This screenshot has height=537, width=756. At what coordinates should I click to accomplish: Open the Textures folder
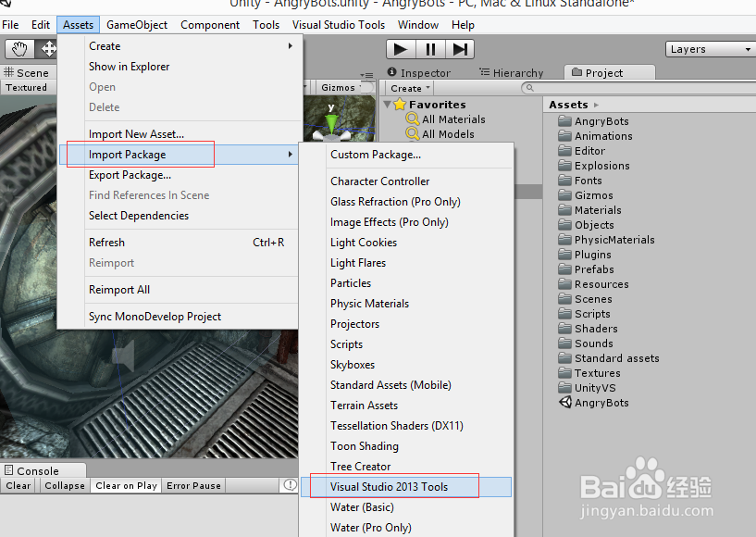point(589,373)
